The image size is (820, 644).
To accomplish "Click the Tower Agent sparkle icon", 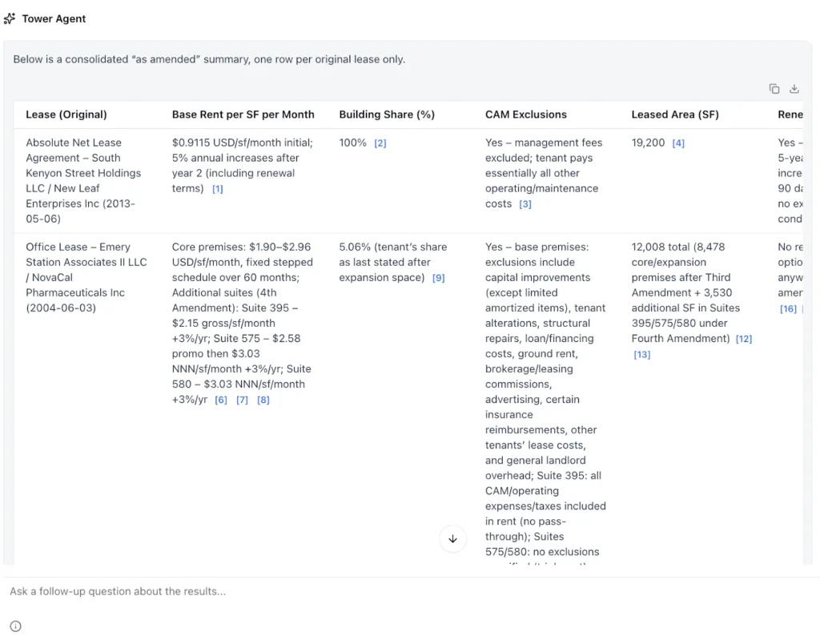I will pos(10,18).
